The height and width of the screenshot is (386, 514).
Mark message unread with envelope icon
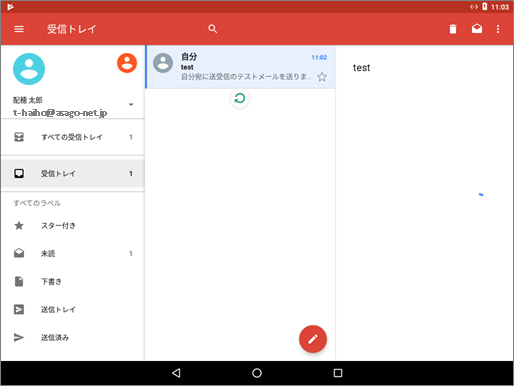tap(477, 29)
